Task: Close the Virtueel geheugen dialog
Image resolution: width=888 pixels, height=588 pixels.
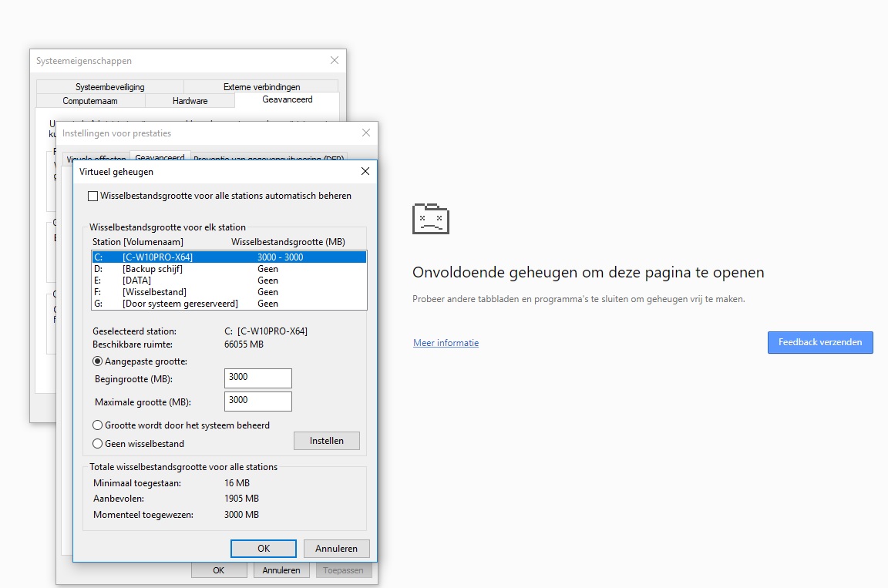Action: click(365, 171)
